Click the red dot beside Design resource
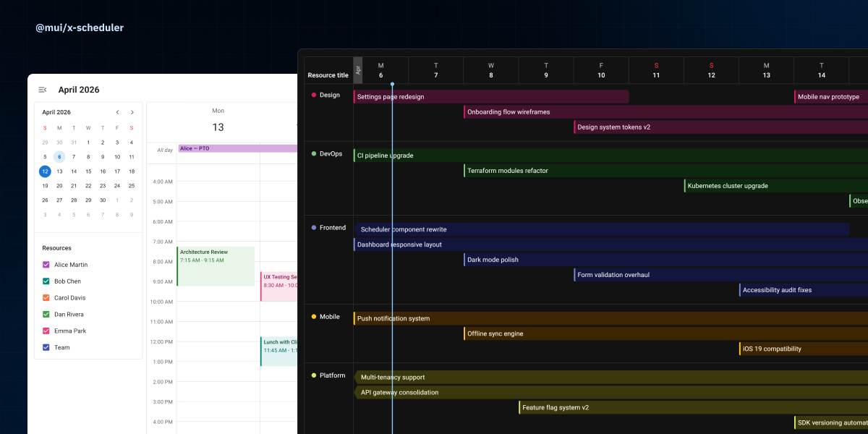Screen dimensions: 868x434 [x=314, y=95]
